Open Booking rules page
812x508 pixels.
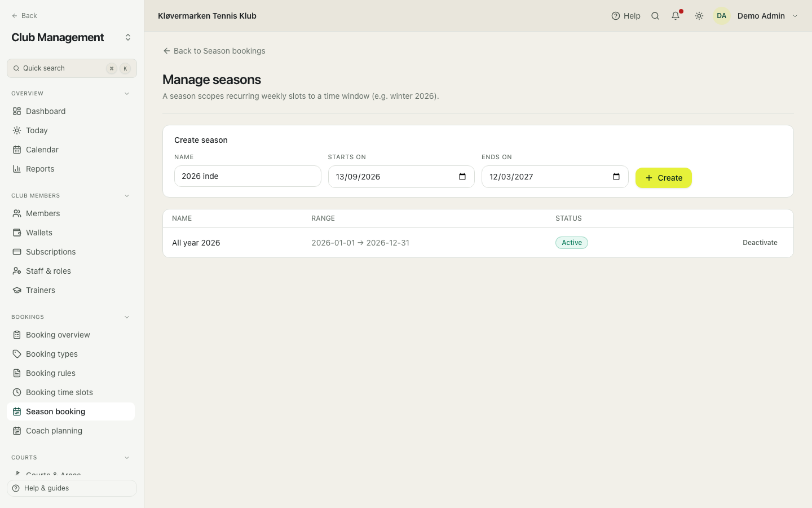coord(71,373)
